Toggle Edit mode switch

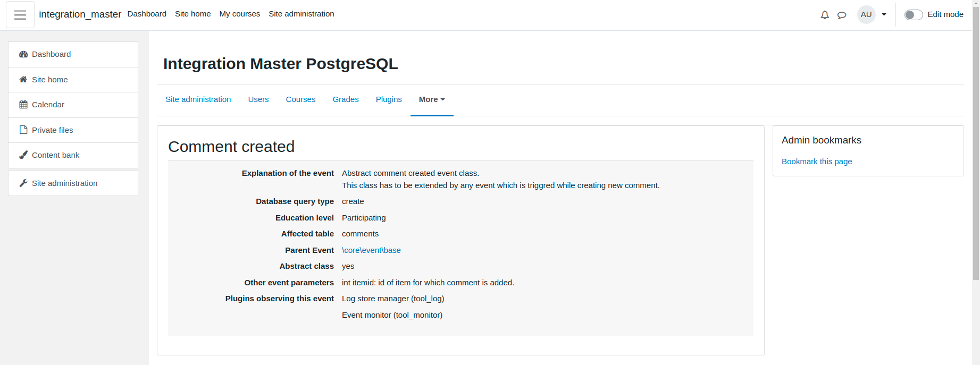tap(914, 15)
